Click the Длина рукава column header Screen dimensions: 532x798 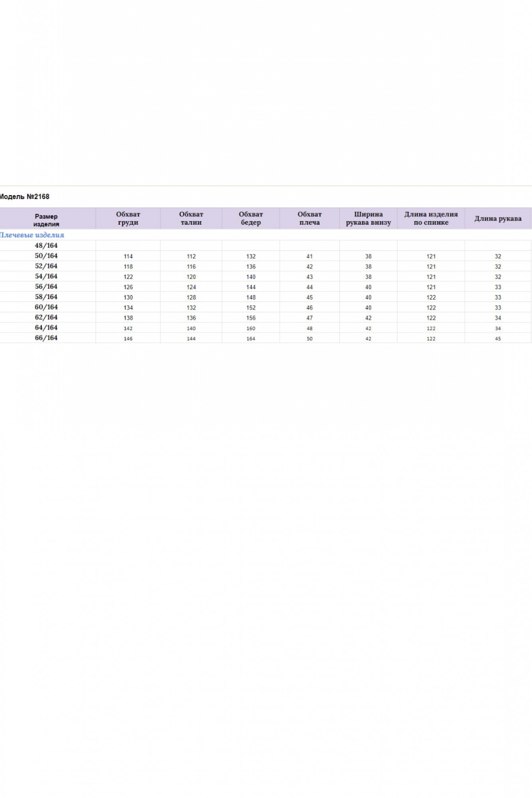[x=498, y=219]
